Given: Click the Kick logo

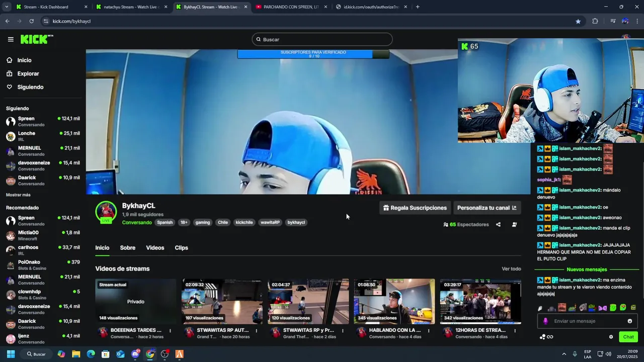Looking at the screenshot, I should click(x=37, y=39).
